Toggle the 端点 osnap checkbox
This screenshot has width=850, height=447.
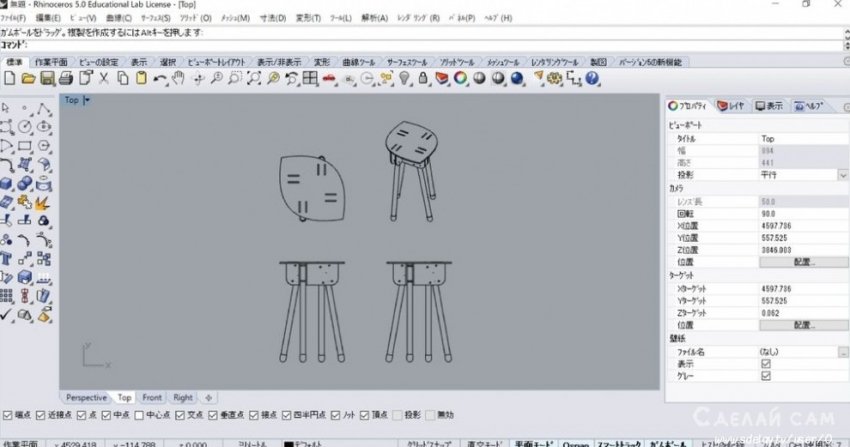[x=8, y=414]
